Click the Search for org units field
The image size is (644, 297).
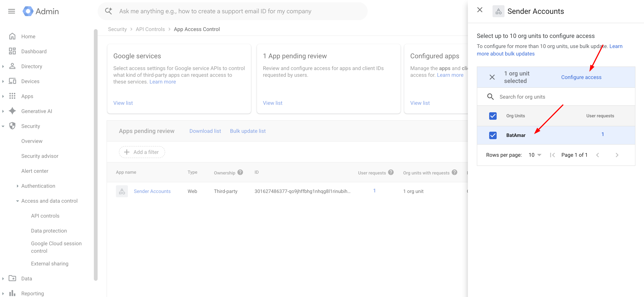[x=556, y=97]
